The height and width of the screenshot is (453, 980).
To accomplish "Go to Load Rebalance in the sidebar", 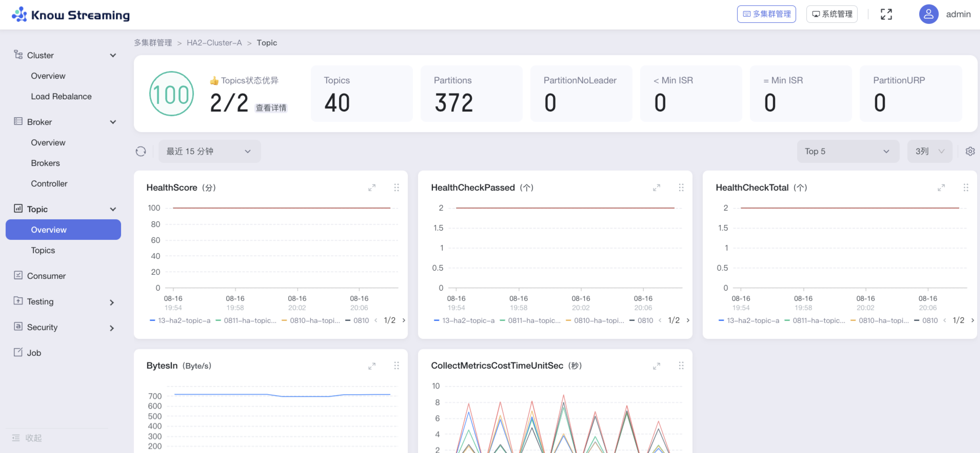I will click(x=61, y=96).
